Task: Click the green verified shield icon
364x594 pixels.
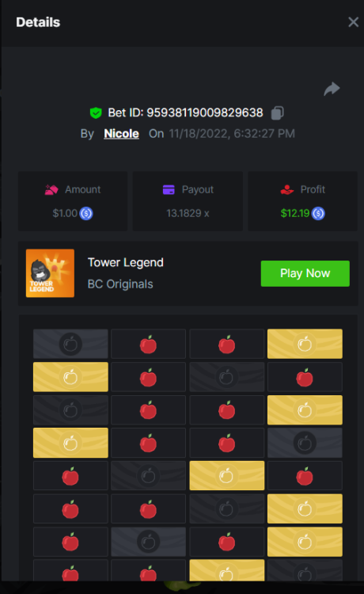Action: [x=96, y=113]
